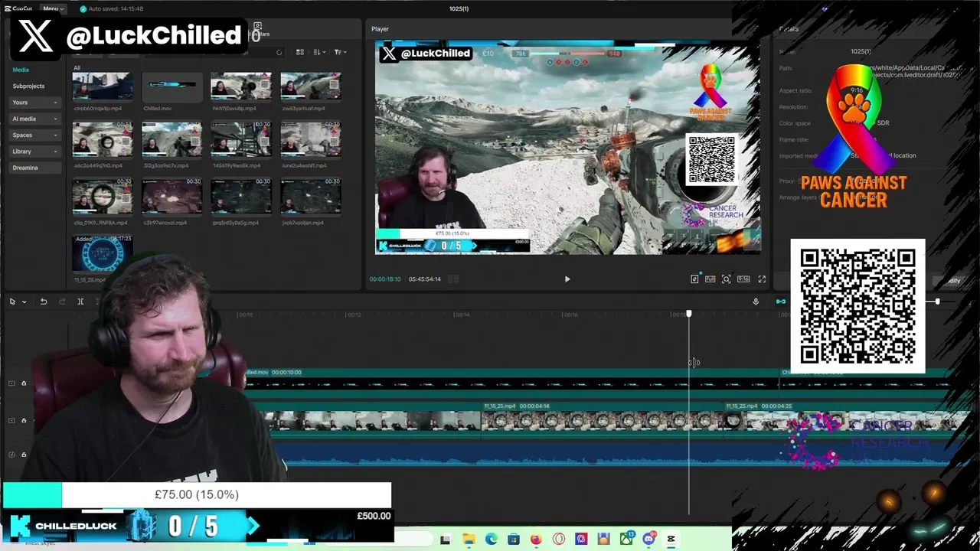
Task: Expand the AI media dropdown
Action: point(35,119)
